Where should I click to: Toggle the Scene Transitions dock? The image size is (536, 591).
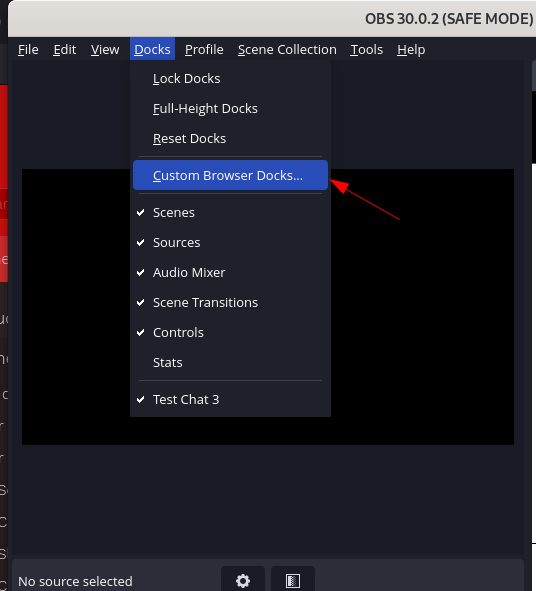(x=230, y=303)
